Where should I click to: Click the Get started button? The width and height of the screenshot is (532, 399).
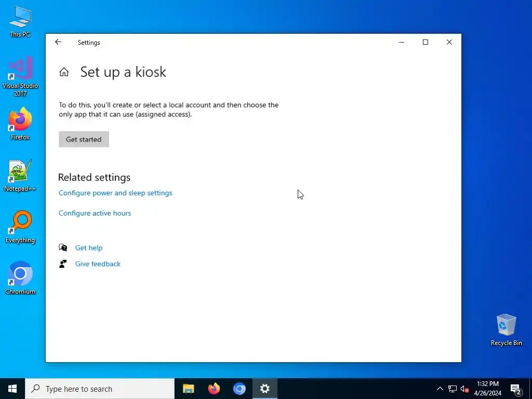tap(84, 139)
